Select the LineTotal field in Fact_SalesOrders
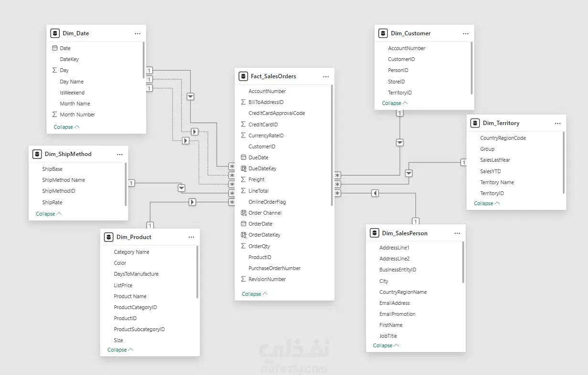This screenshot has width=588, height=375. pos(258,191)
